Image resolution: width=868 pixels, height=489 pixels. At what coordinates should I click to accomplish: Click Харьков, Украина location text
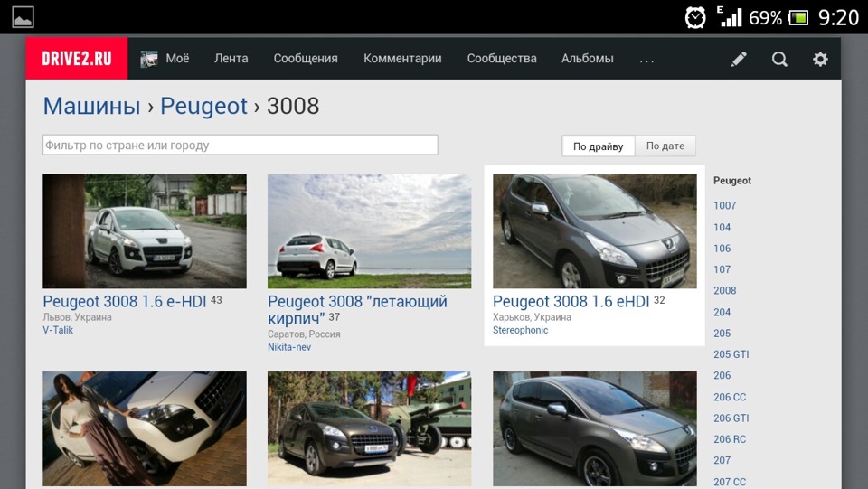tap(532, 317)
